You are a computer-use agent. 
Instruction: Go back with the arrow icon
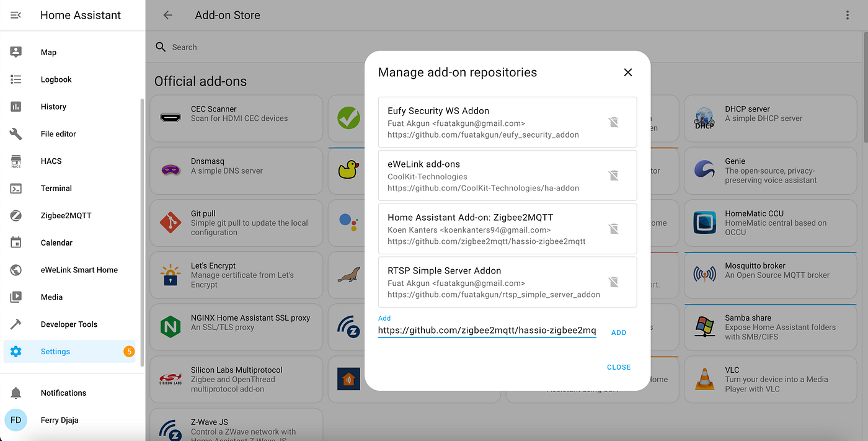[x=167, y=15]
